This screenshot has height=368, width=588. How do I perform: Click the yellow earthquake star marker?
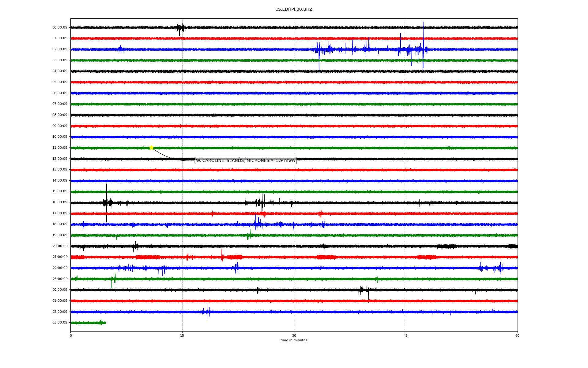point(151,148)
